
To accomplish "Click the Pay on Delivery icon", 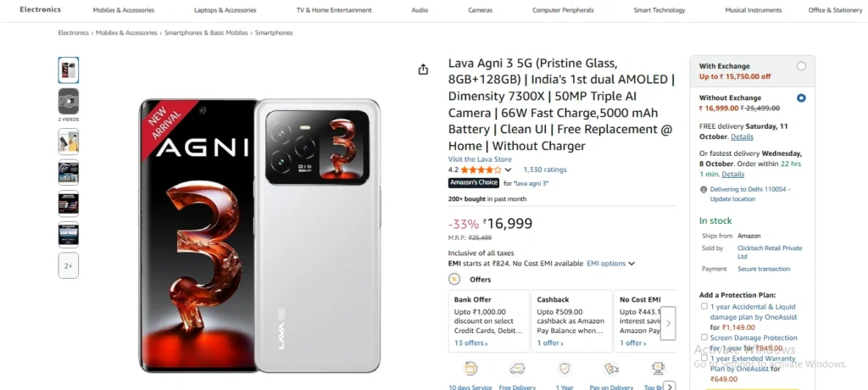I will pyautogui.click(x=611, y=369).
